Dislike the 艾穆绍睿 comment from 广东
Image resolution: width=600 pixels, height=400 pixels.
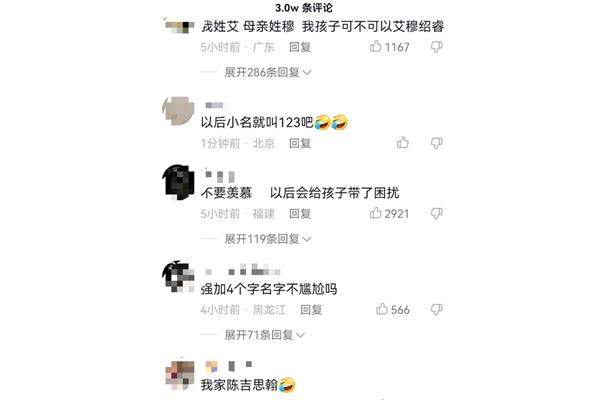pos(437,47)
